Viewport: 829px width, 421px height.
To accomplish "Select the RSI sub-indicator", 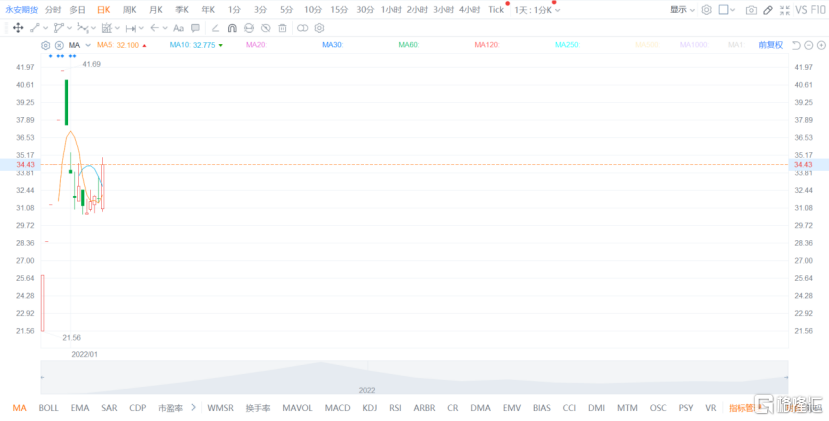I will pos(395,408).
